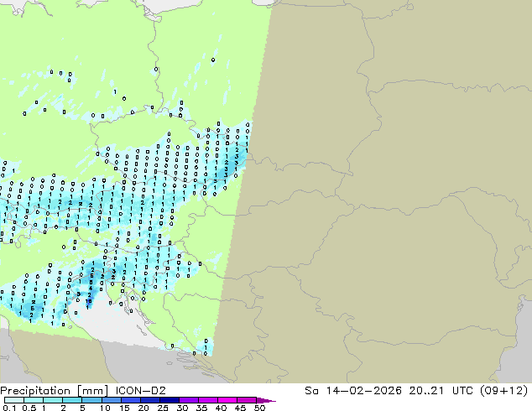The height and width of the screenshot is (411, 532).
Task: Click the '20' legend scale value
Action: (143, 408)
